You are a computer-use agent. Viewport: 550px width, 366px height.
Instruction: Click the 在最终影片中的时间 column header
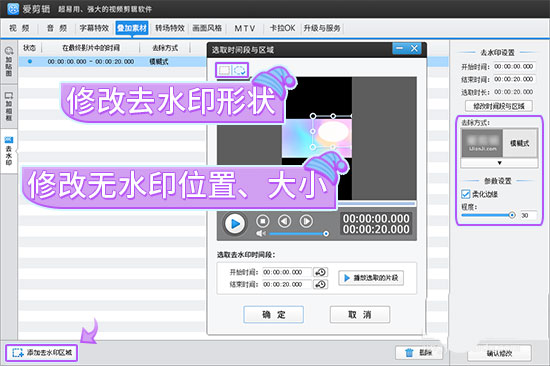(x=91, y=48)
